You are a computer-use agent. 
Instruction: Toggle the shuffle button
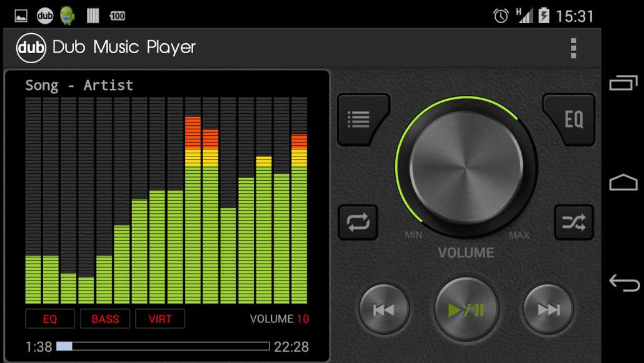(574, 222)
